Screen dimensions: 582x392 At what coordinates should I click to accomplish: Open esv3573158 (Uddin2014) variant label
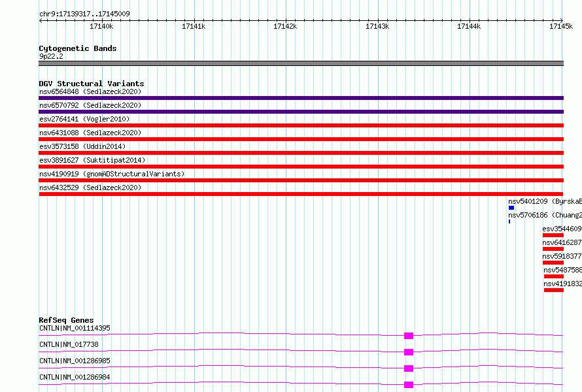tap(82, 146)
